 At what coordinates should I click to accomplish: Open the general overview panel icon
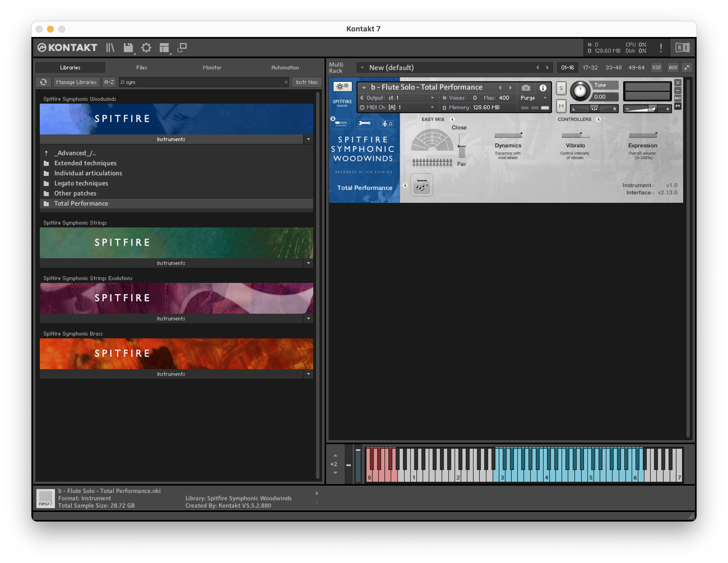(x=341, y=123)
